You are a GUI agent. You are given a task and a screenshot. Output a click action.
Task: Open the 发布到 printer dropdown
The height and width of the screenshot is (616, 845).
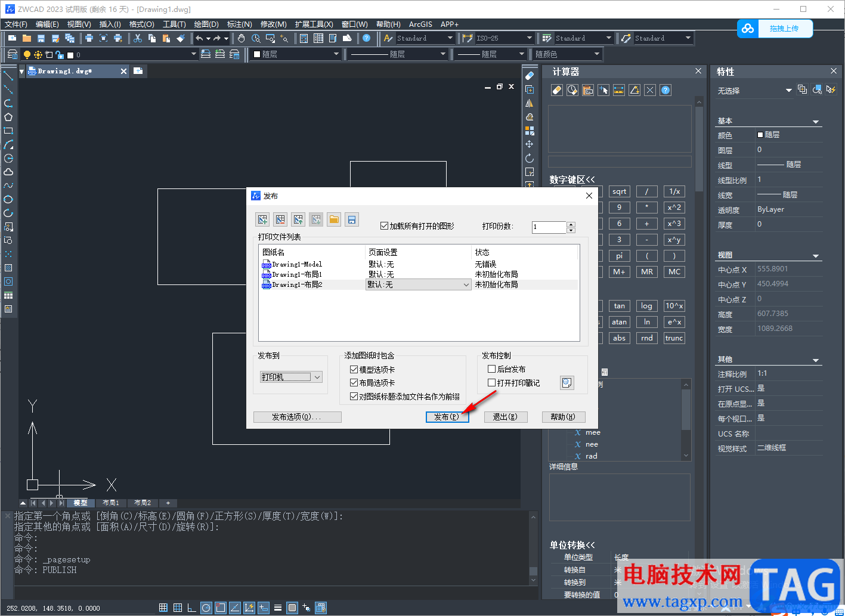tap(292, 377)
